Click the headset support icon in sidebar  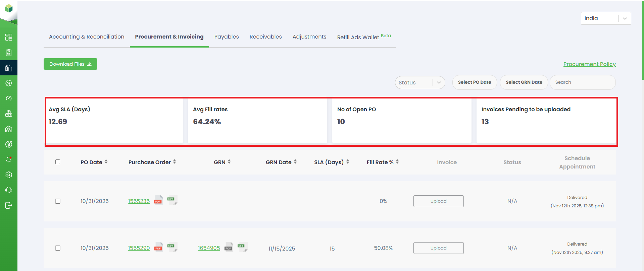tap(9, 190)
